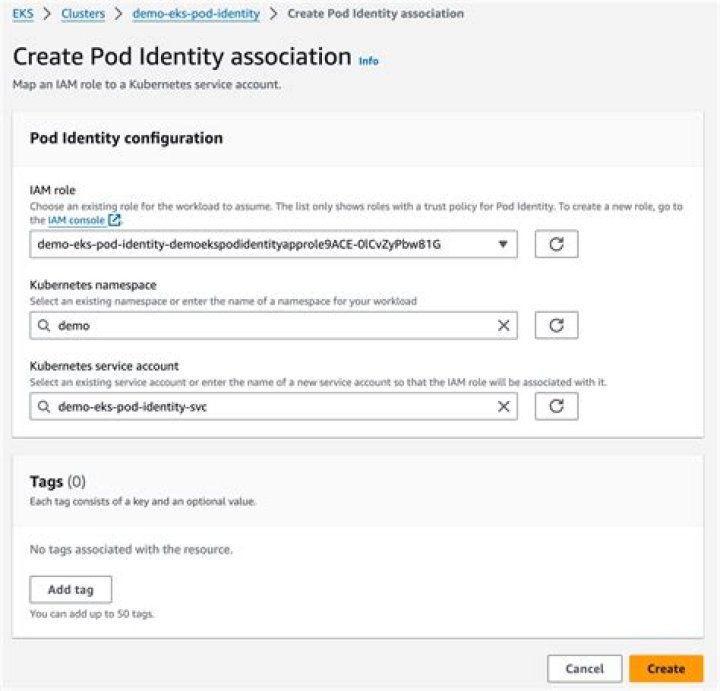Refresh the IAM role list
The height and width of the screenshot is (691, 720).
point(557,244)
